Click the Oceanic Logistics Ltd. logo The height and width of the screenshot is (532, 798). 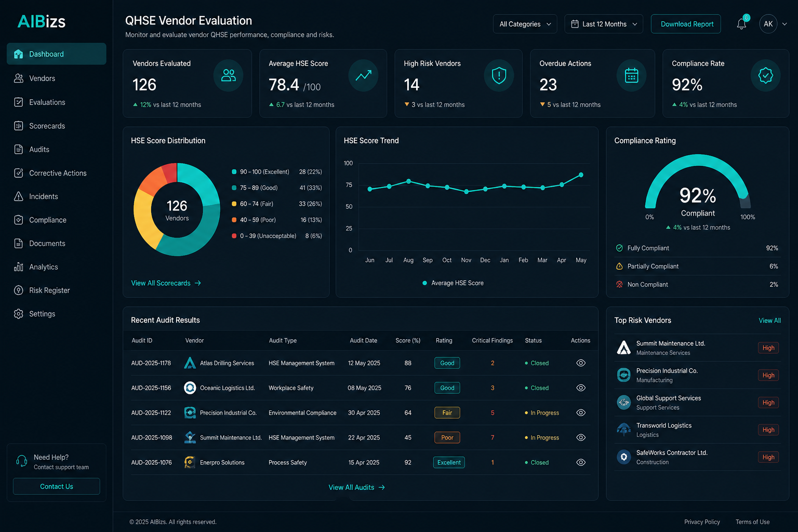click(x=190, y=388)
